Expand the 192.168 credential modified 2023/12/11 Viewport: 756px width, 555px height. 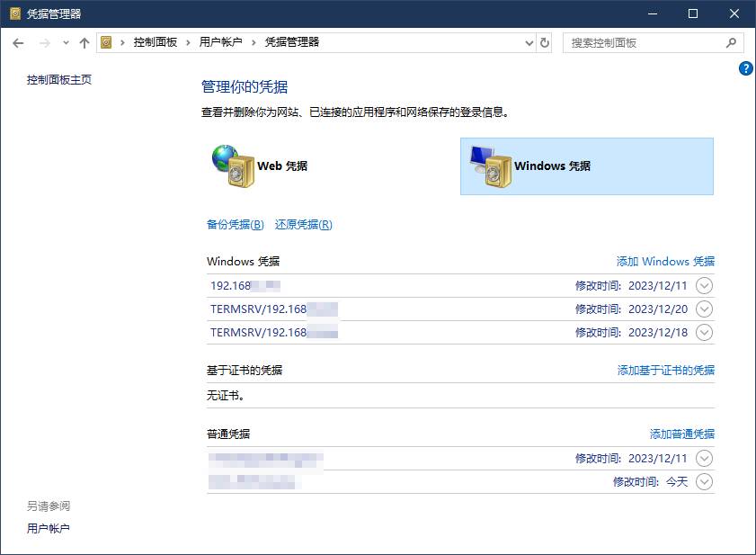click(704, 286)
